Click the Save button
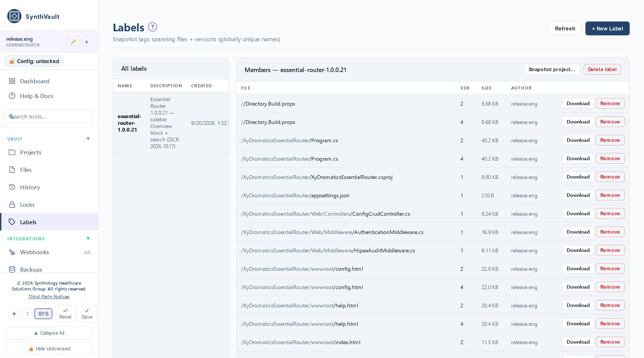This screenshot has height=358, width=644. click(x=87, y=314)
